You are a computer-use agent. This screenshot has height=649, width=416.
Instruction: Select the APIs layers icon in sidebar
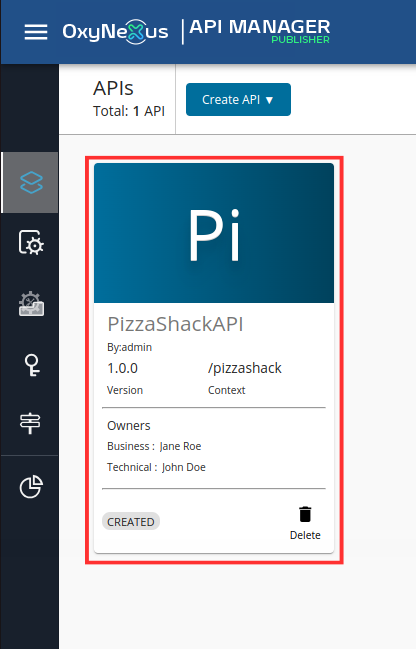point(31,183)
